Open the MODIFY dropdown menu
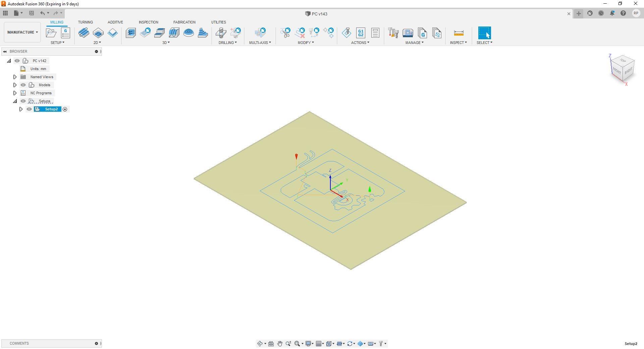Screen dimensions: 644x349 click(306, 43)
